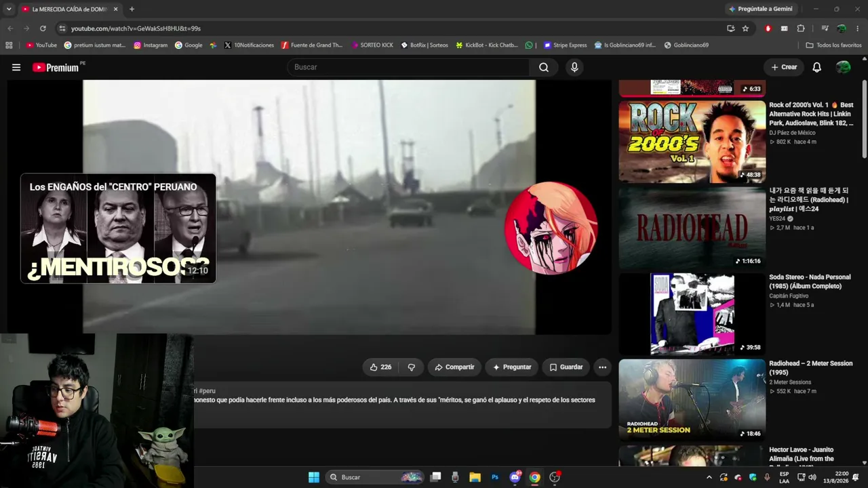Viewport: 868px width, 488px height.
Task: Like the video with 226 likes
Action: [x=380, y=367]
